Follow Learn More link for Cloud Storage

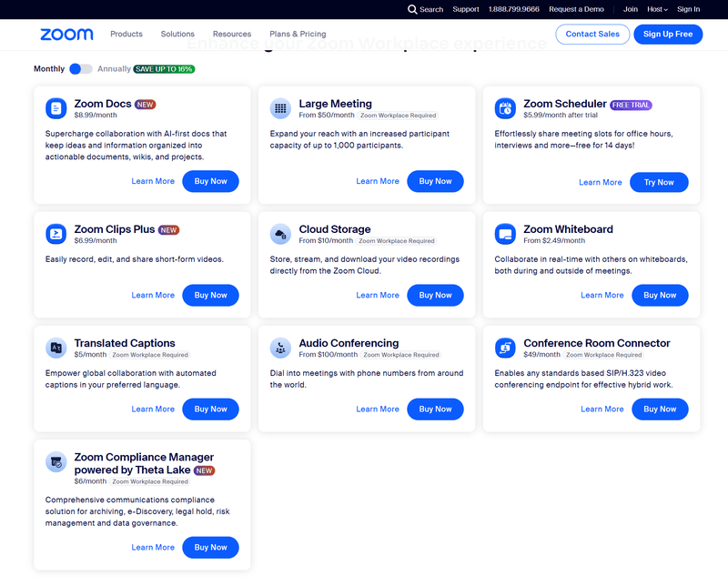378,295
